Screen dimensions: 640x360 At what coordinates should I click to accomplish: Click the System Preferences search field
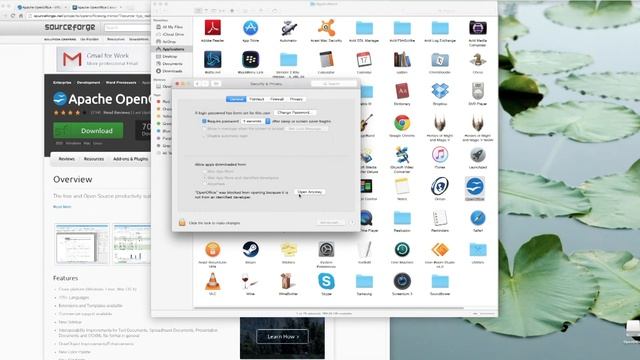click(x=333, y=84)
